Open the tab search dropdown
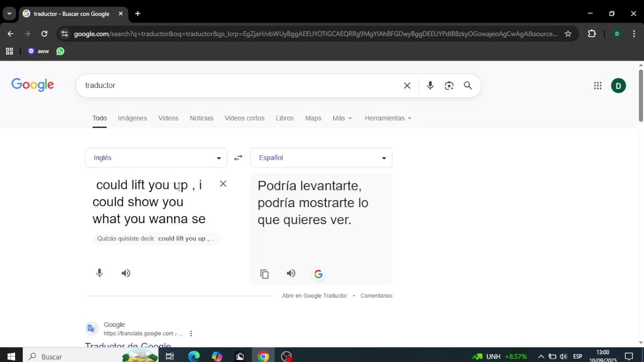 [9, 14]
